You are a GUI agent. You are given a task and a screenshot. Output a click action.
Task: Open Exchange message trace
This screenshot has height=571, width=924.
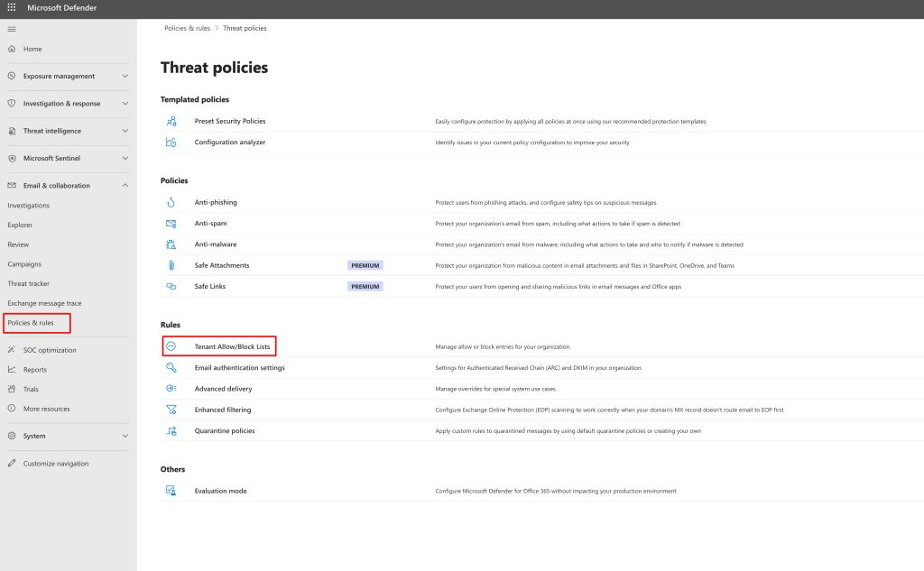point(44,303)
